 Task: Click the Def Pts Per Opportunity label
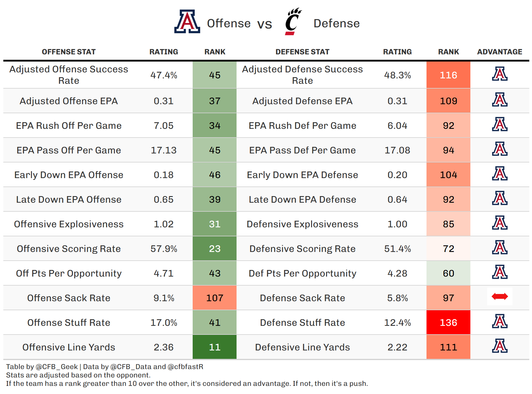pos(302,273)
